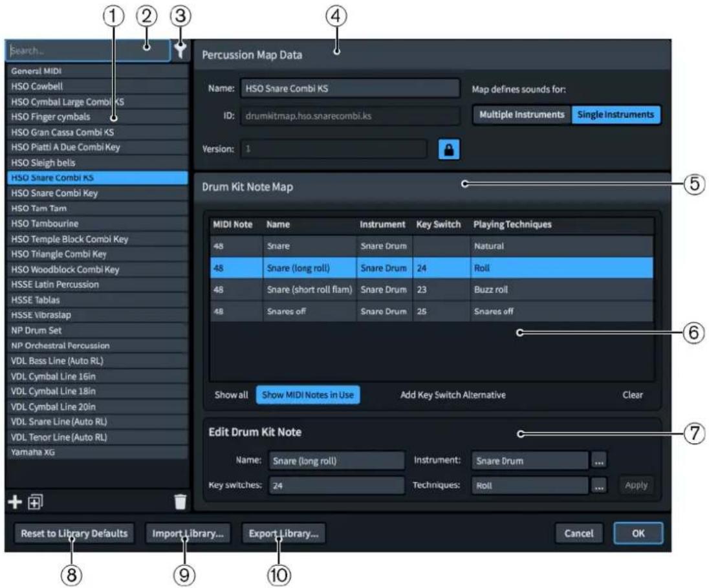Select the Snares off row
The image size is (709, 588).
[431, 311]
